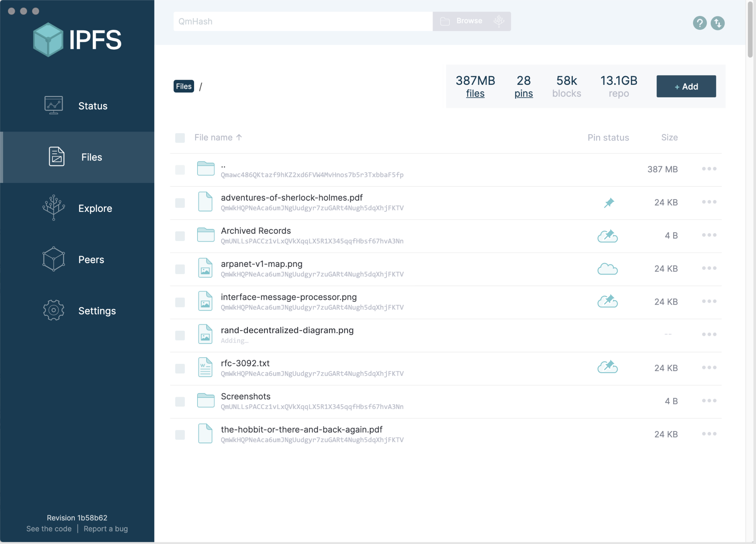Follow the Report a bug link

(x=106, y=529)
